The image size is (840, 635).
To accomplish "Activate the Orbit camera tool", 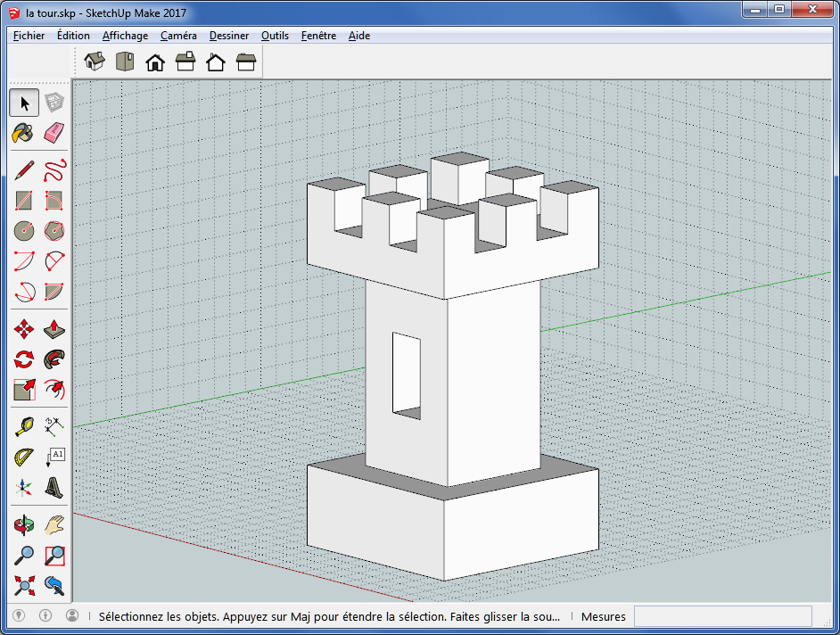I will pyautogui.click(x=24, y=525).
